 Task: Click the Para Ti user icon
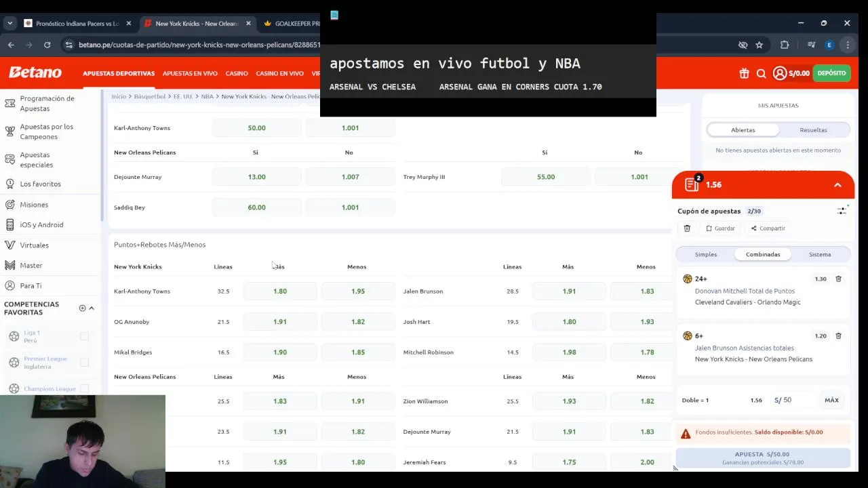[x=9, y=285]
